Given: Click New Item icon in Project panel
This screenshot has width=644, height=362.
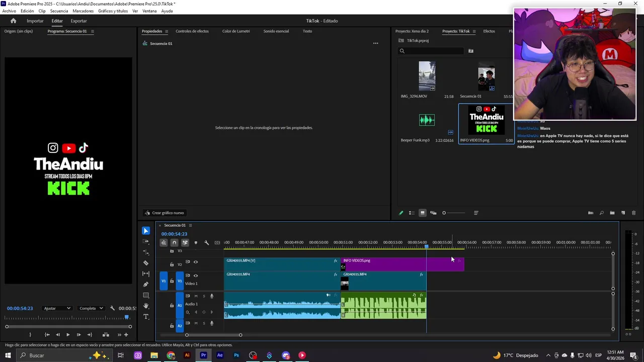Looking at the screenshot, I should click(623, 213).
